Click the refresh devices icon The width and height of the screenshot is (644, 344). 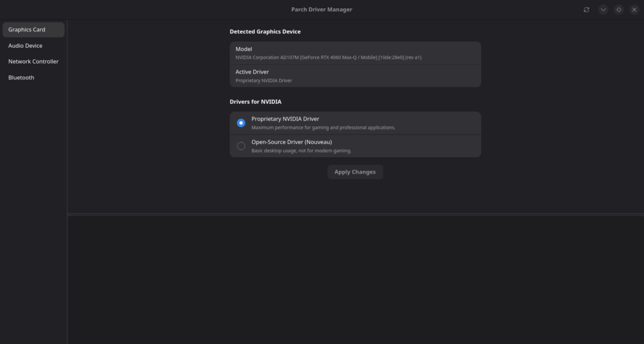[x=587, y=9]
